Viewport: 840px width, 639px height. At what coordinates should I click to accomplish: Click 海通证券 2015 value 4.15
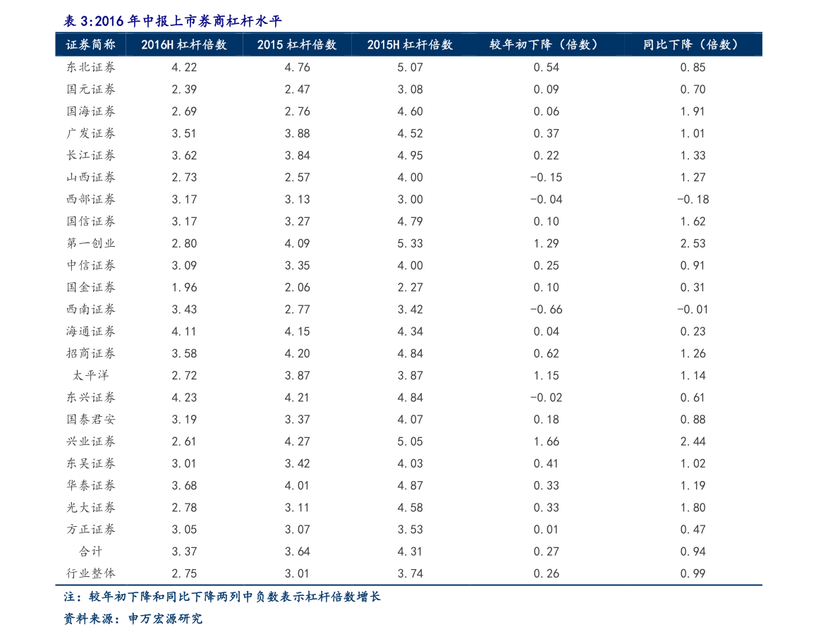(x=297, y=331)
